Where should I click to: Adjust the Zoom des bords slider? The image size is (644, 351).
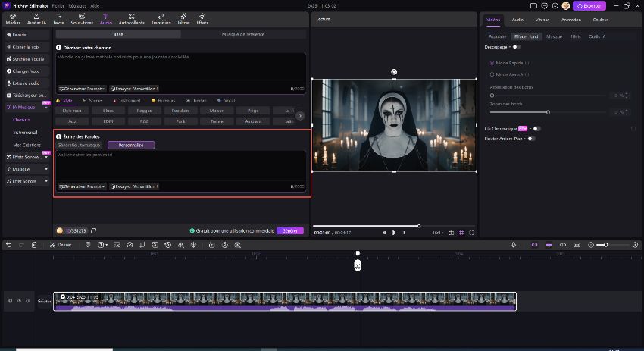point(547,112)
